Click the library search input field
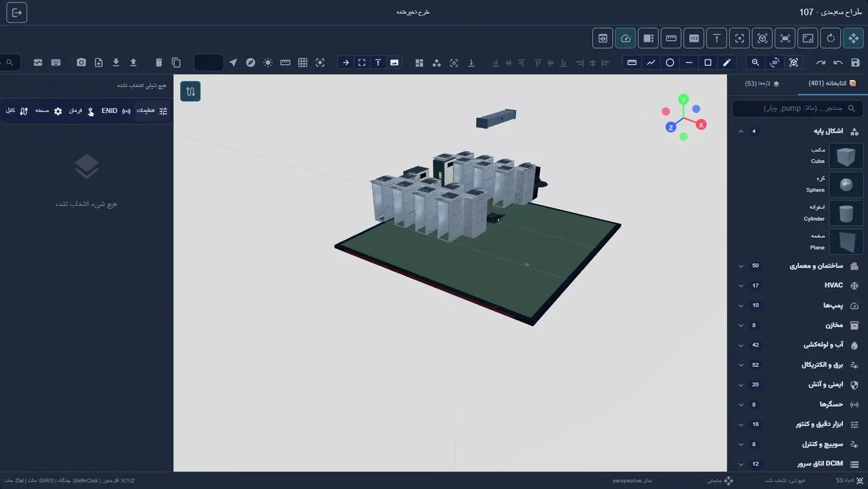The image size is (868, 489). pos(797,109)
